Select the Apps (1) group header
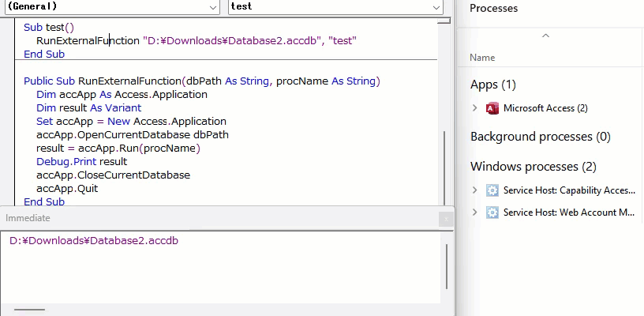 492,85
